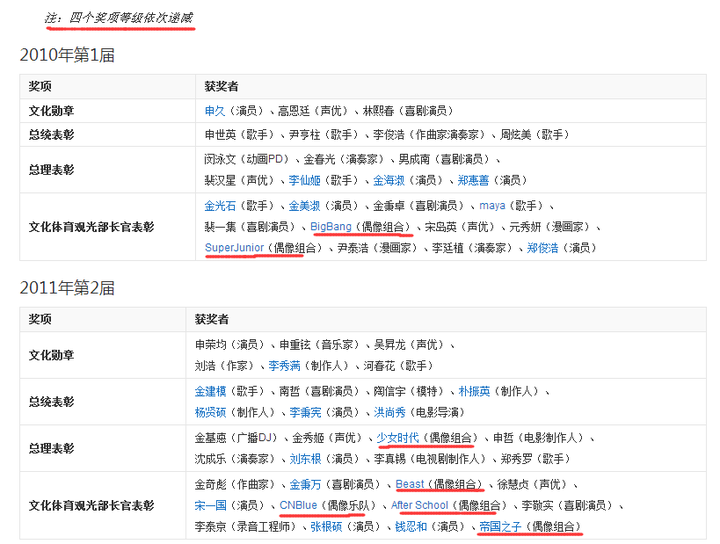
Task: Click the name 高恩廷 (声优)
Action: tap(315, 111)
